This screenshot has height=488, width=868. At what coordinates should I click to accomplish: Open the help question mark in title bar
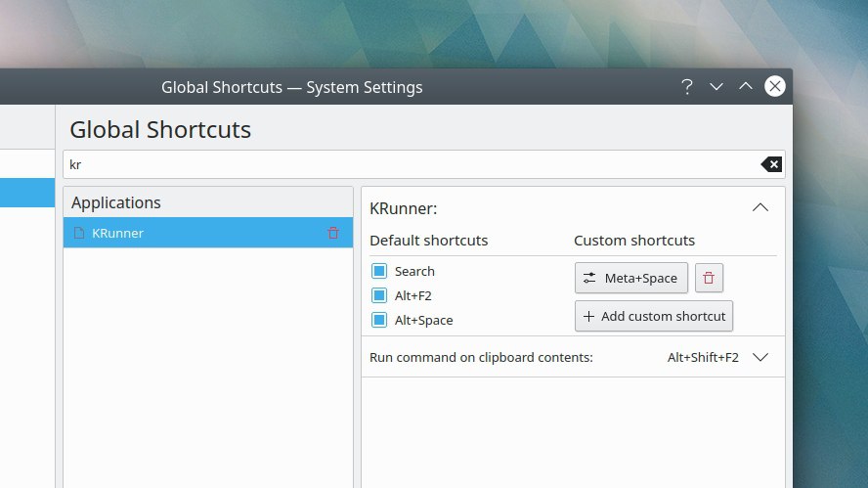[686, 87]
